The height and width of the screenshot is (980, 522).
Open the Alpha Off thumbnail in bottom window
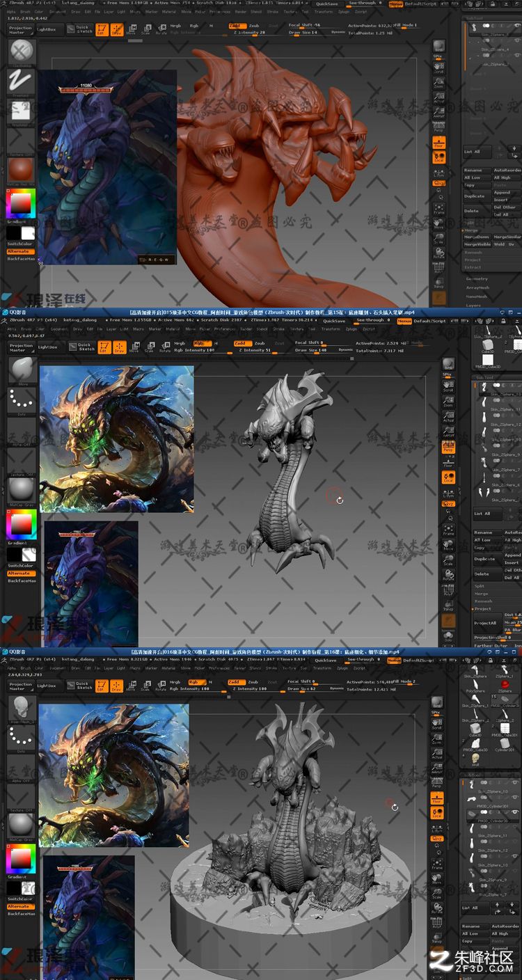22,768
